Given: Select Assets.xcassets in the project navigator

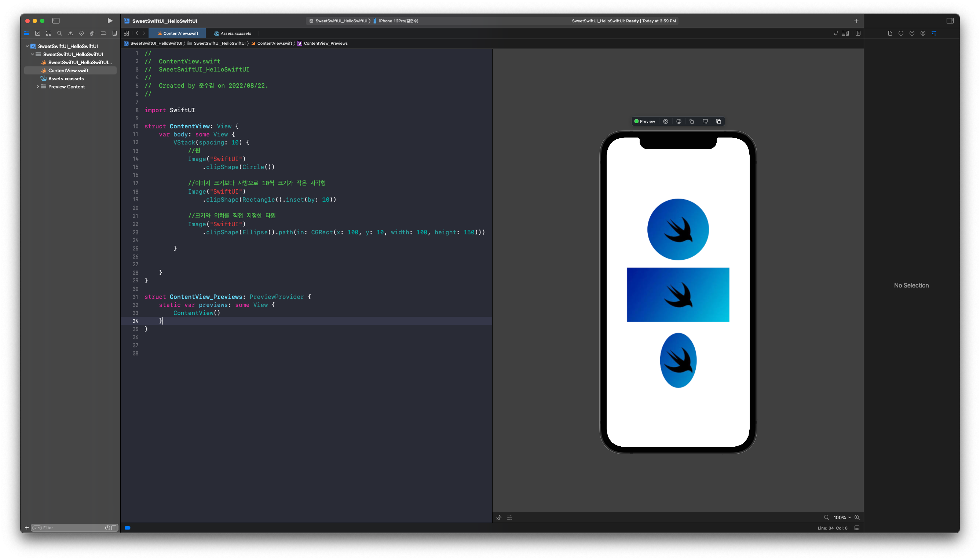Looking at the screenshot, I should [x=66, y=78].
